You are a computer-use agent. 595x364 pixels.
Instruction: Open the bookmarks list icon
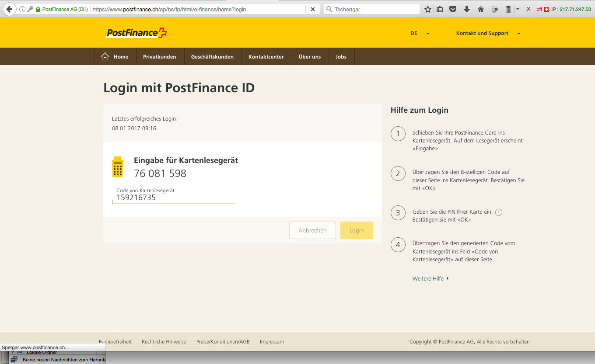coord(440,9)
